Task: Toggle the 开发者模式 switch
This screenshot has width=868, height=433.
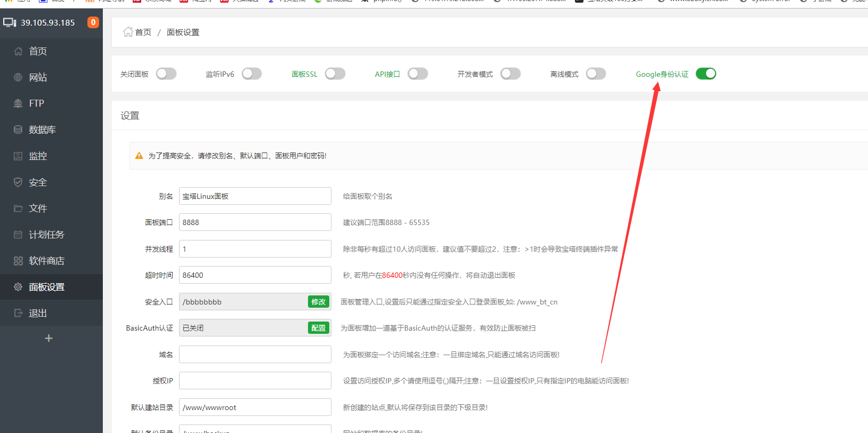Action: tap(510, 74)
